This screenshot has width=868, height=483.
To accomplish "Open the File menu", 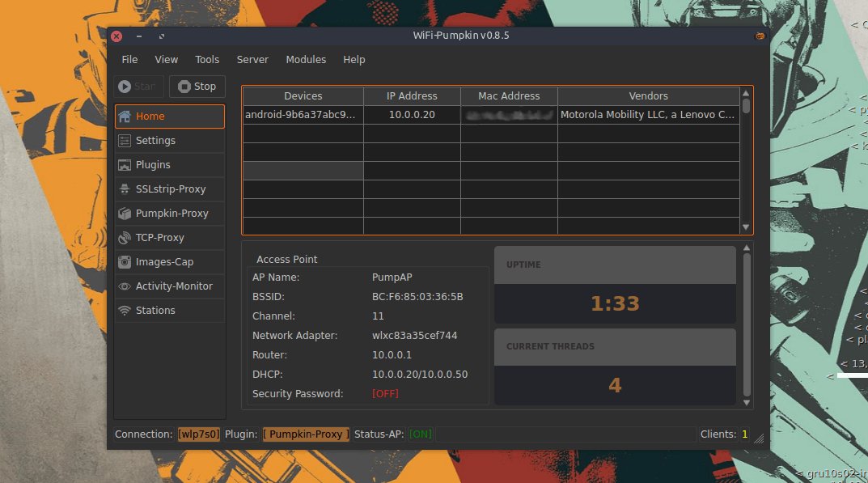I will click(x=129, y=60).
